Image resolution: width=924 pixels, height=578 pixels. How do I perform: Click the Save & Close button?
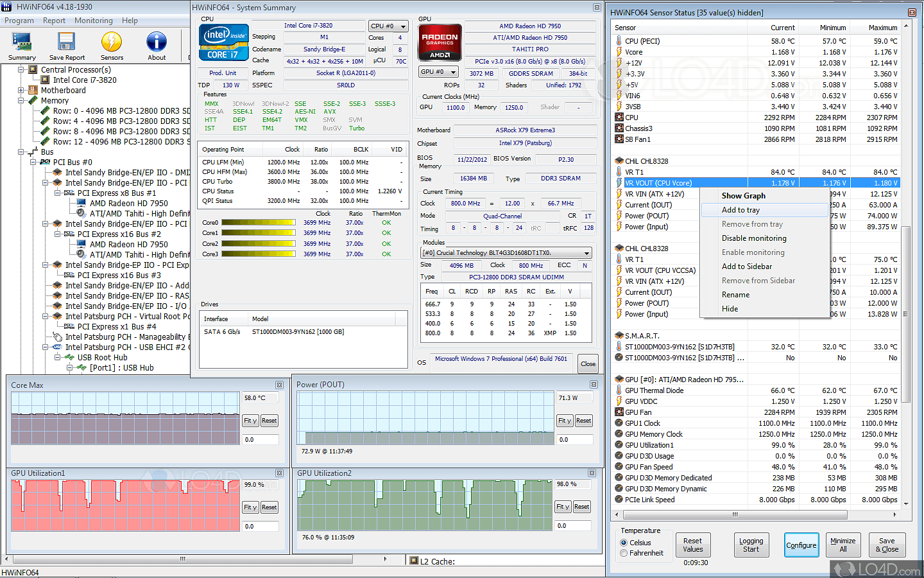(x=887, y=545)
